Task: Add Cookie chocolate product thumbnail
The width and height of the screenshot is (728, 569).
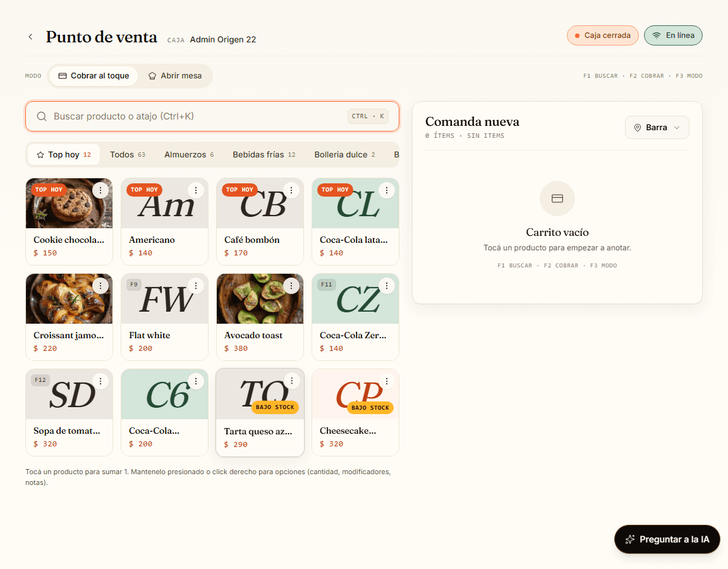Action: pos(69,204)
